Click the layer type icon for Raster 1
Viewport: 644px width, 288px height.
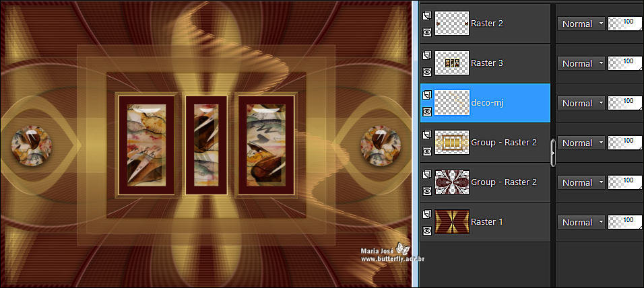pyautogui.click(x=427, y=215)
